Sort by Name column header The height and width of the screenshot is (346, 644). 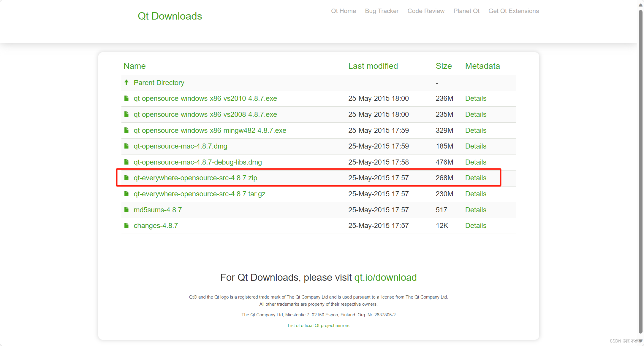pyautogui.click(x=135, y=66)
